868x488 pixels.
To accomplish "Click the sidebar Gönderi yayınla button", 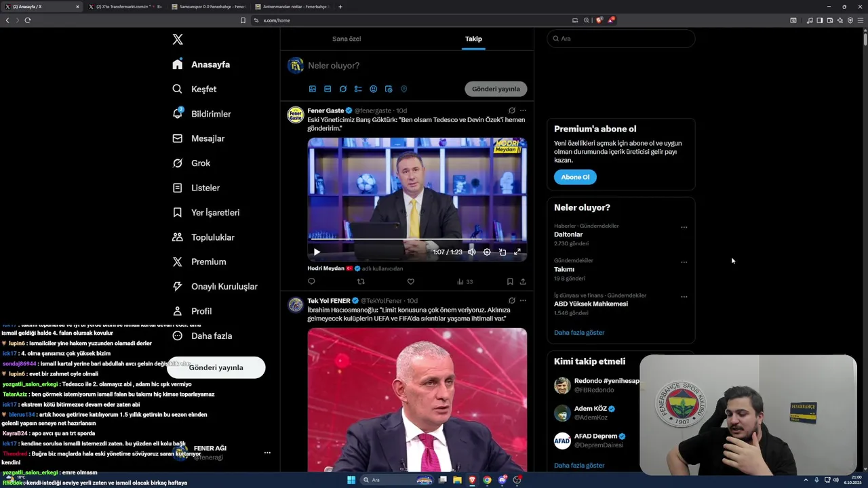I will click(216, 367).
